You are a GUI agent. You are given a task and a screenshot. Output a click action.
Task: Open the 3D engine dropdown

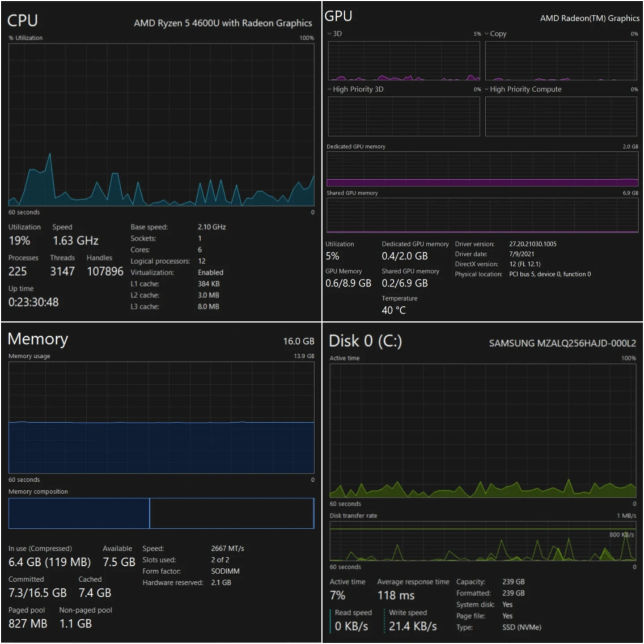334,34
